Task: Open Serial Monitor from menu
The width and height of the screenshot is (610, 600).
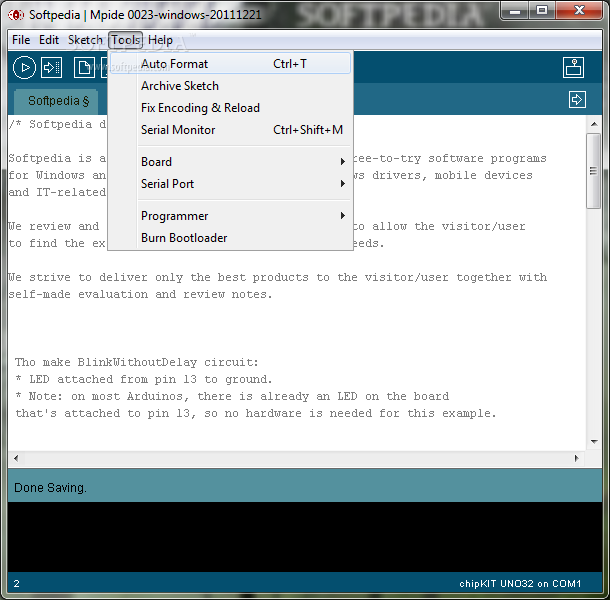Action: tap(230, 130)
